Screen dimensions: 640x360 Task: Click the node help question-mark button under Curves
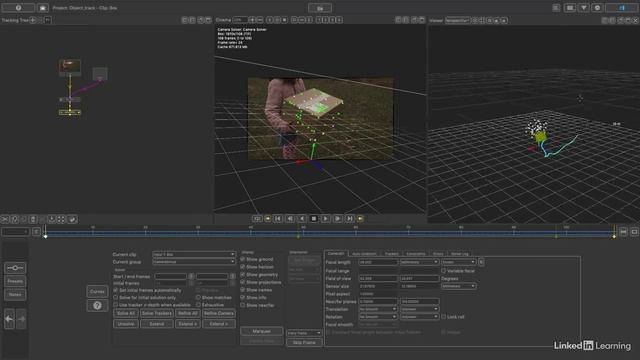[97, 305]
